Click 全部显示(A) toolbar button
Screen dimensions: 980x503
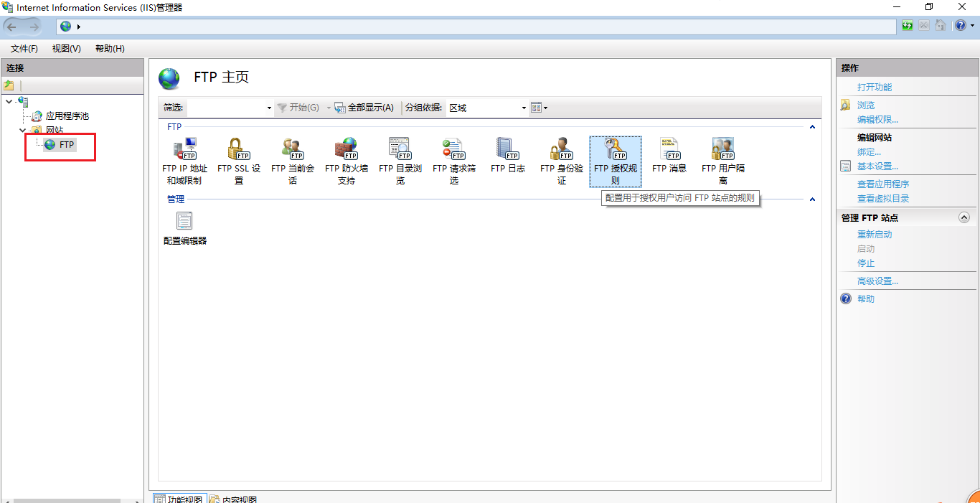pyautogui.click(x=364, y=108)
